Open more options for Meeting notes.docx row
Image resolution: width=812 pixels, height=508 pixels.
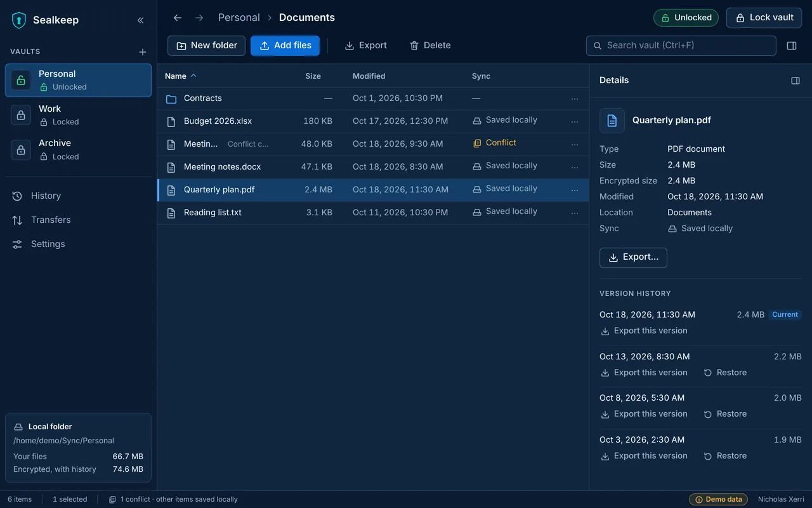(x=575, y=167)
